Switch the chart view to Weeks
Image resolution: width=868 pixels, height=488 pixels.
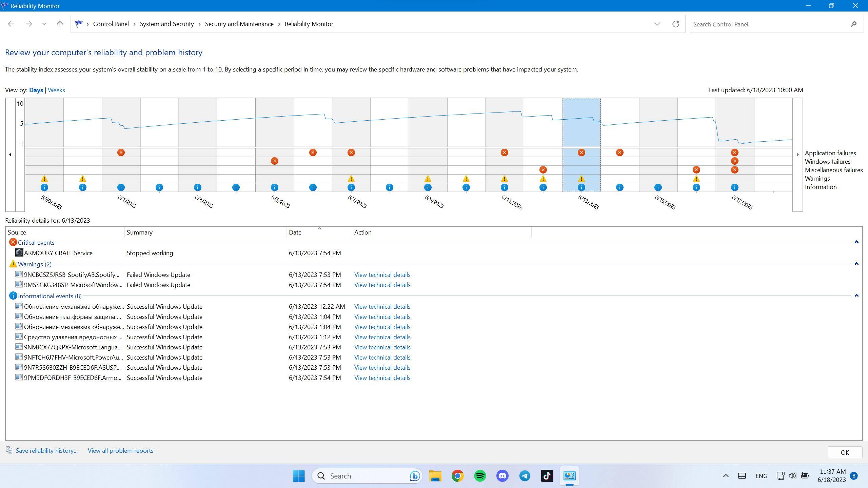coord(56,90)
